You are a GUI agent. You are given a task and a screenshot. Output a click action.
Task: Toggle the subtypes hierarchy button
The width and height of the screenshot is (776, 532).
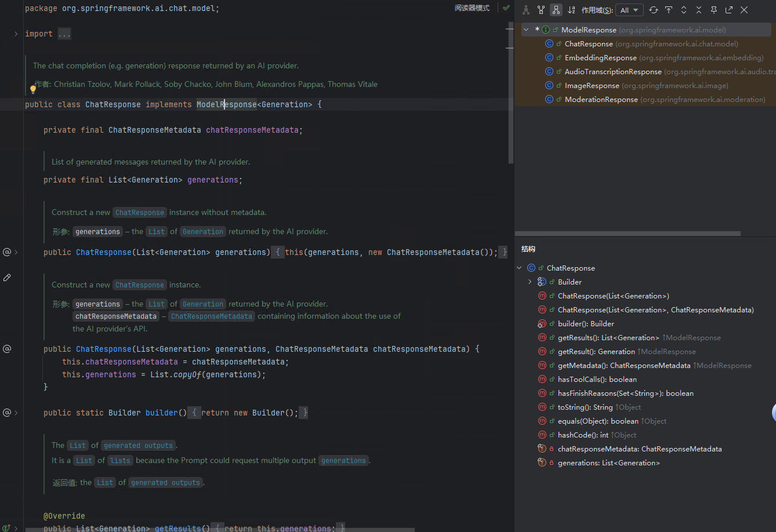coord(556,10)
